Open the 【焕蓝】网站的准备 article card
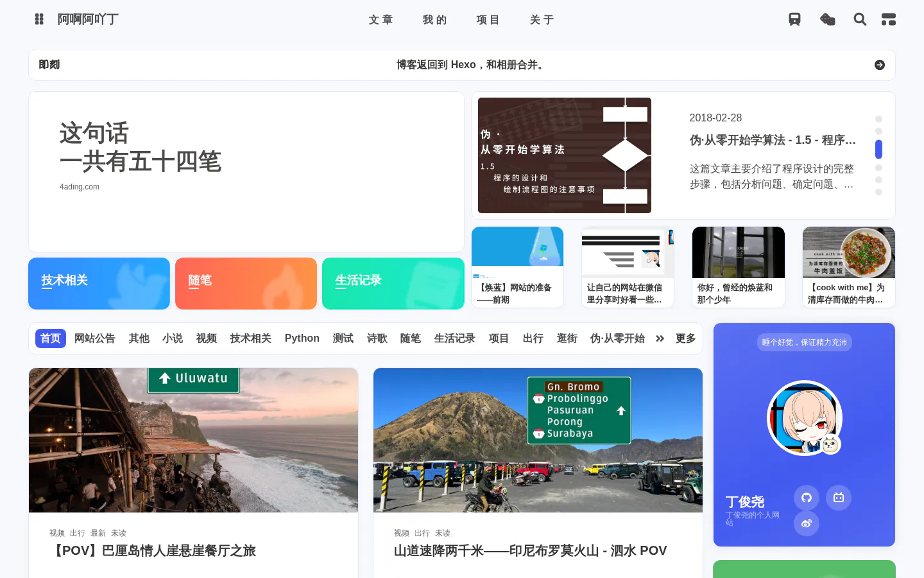 coord(518,267)
